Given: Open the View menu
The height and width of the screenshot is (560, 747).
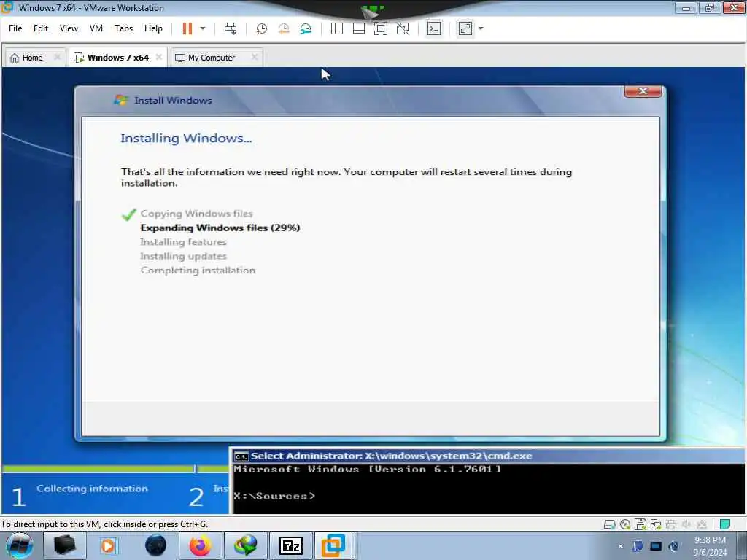Looking at the screenshot, I should 69,28.
